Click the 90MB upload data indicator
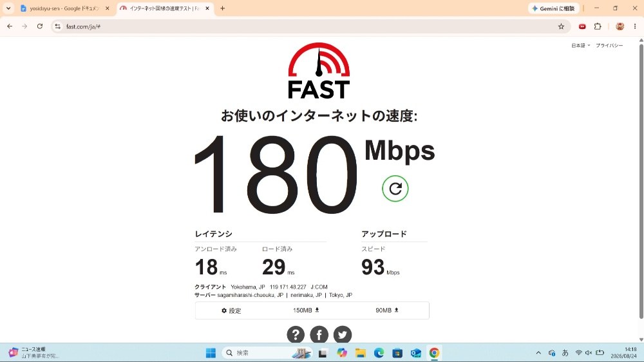The width and height of the screenshot is (644, 362). (x=387, y=310)
